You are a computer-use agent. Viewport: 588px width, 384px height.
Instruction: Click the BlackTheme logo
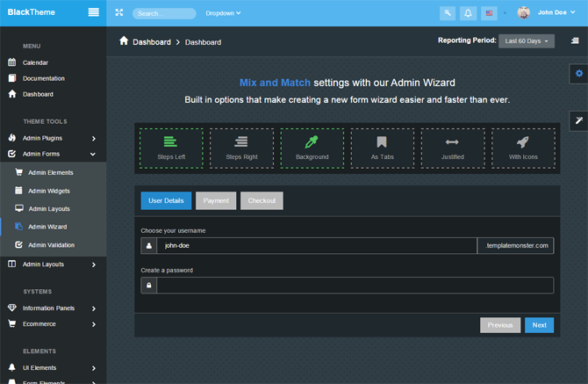32,12
